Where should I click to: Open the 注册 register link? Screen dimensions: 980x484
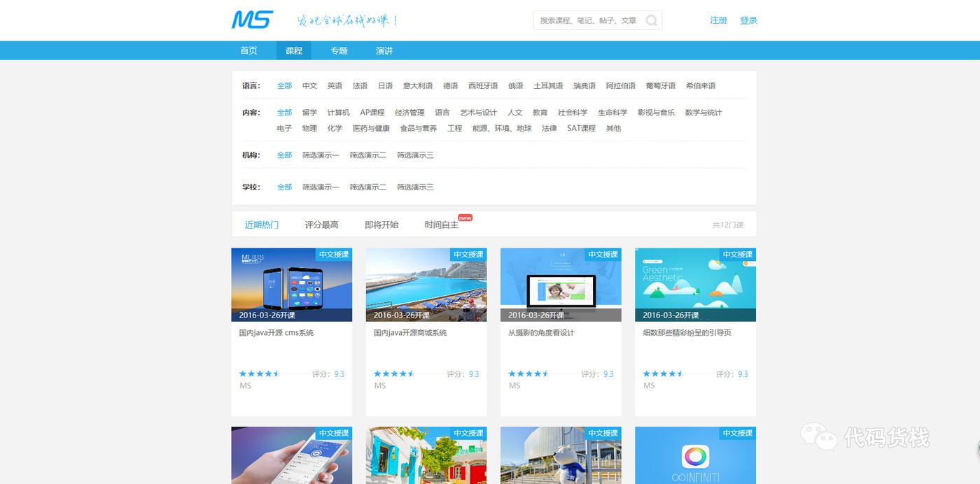point(719,20)
